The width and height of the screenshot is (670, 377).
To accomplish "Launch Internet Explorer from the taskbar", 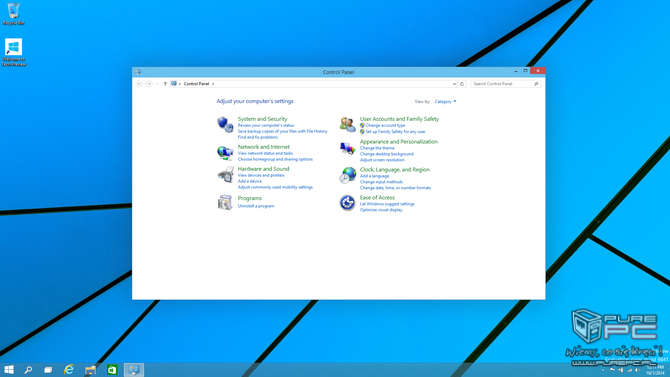I will click(69, 370).
